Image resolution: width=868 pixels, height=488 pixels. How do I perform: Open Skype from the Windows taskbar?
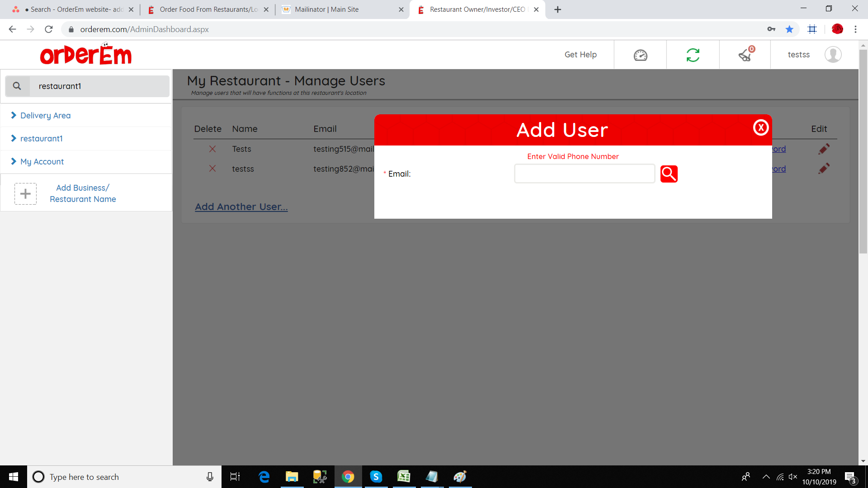376,477
